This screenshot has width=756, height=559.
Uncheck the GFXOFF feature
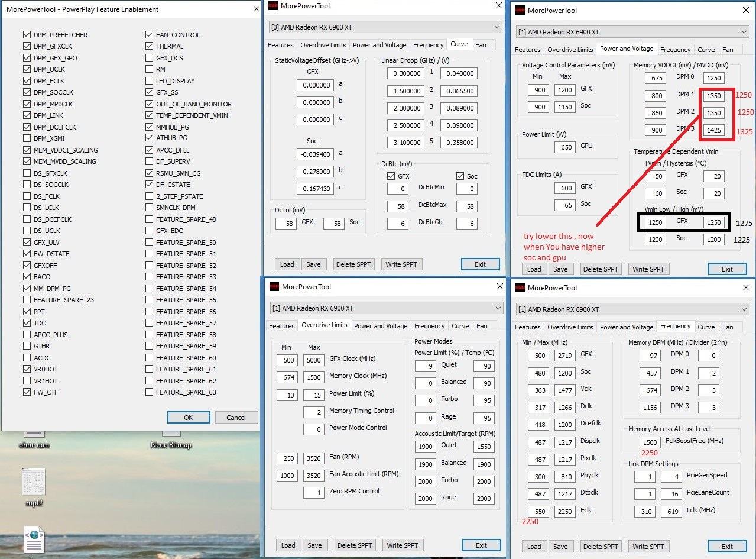click(27, 266)
